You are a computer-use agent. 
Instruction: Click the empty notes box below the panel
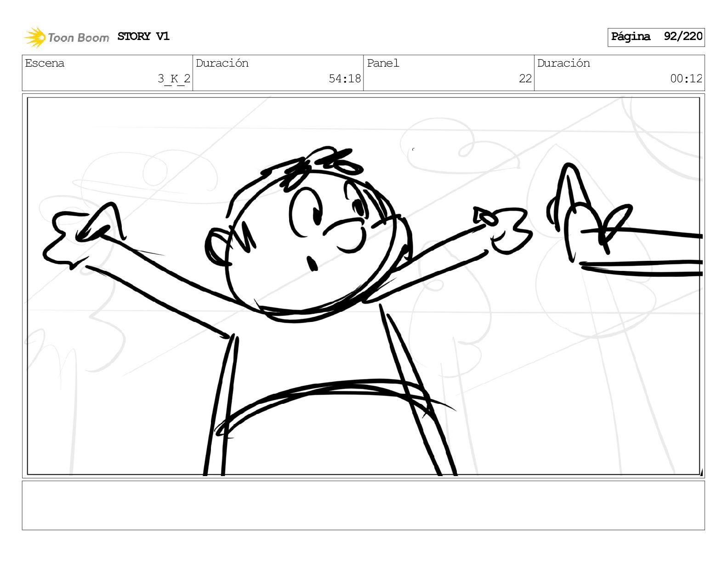point(363,505)
